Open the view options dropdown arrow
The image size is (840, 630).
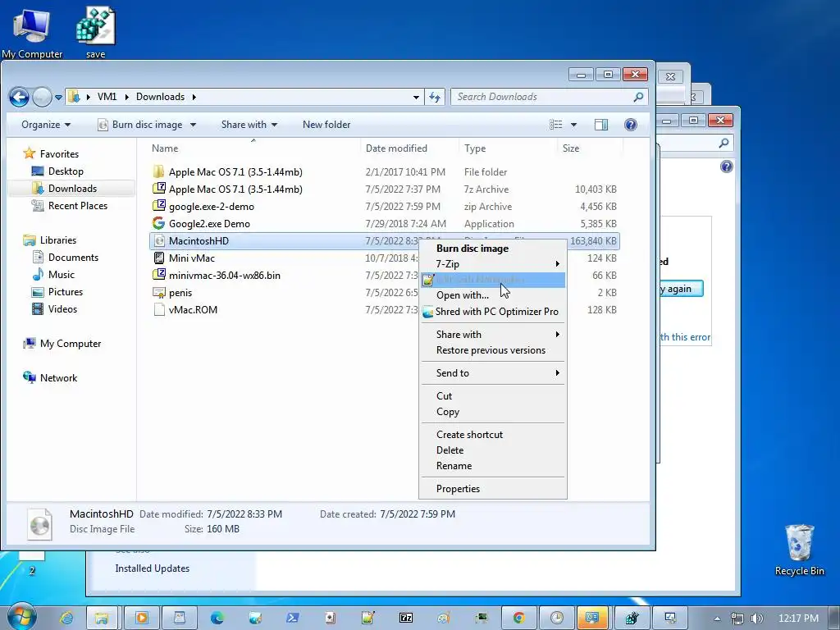[573, 125]
